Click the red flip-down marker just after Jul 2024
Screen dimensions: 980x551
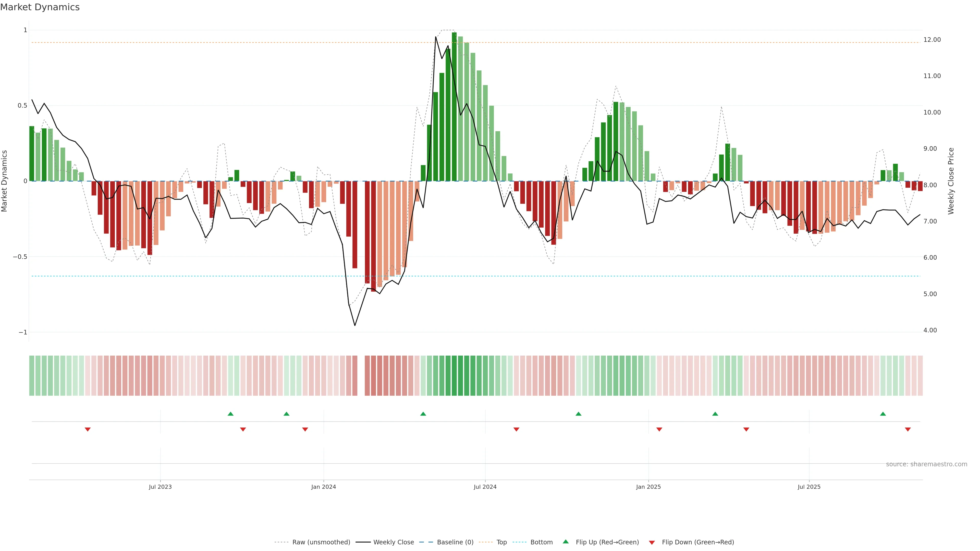click(x=516, y=429)
